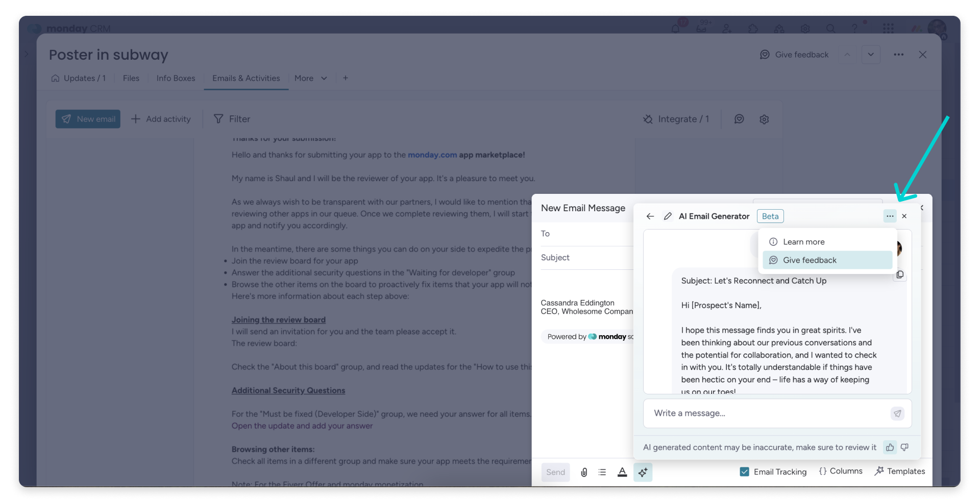This screenshot has height=503, width=980.
Task: Click the AI sparkle assistant icon in email toolbar
Action: tap(643, 472)
